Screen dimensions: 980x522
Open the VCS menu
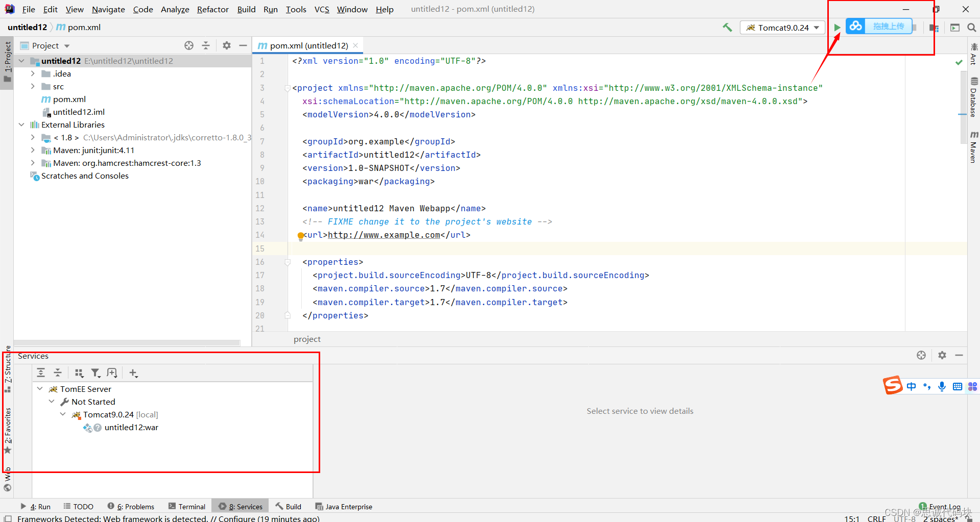[322, 9]
